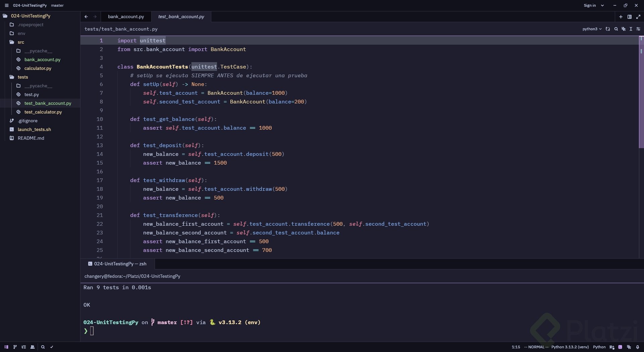Open editor controls settings icon
644x352 pixels.
638,29
